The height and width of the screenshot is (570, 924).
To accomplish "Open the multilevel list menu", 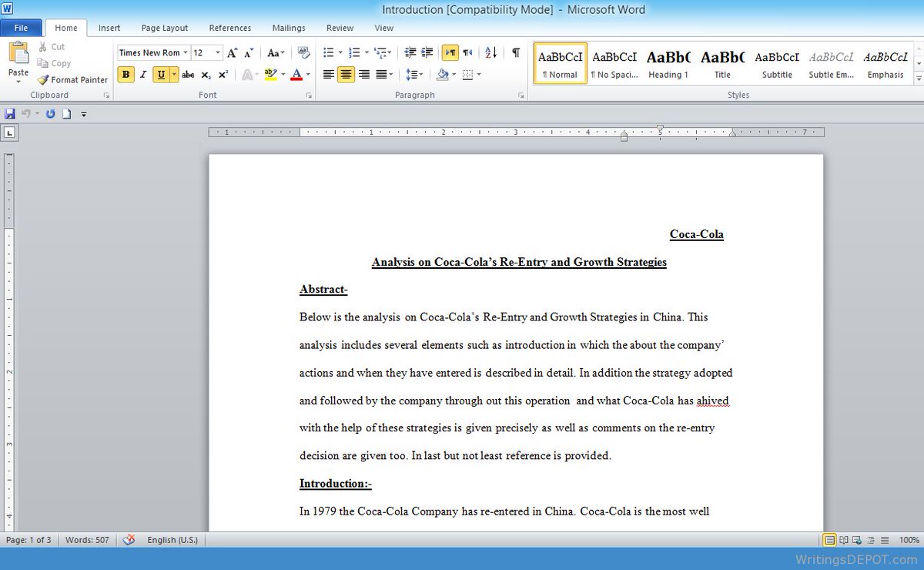I will coord(383,52).
